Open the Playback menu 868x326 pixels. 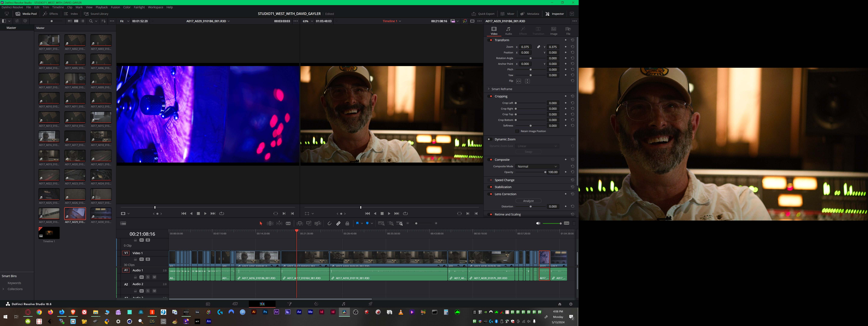(x=101, y=7)
